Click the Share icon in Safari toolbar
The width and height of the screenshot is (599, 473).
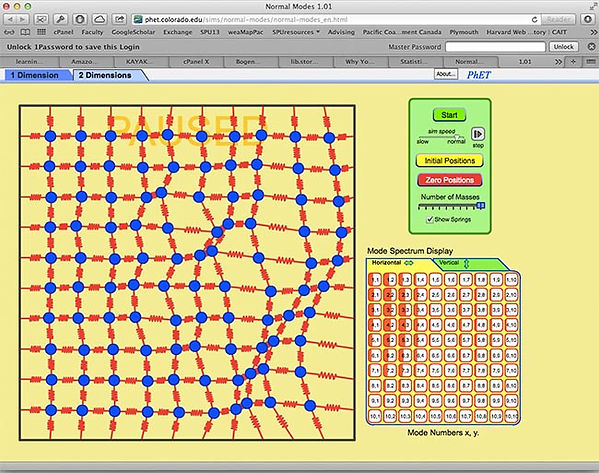(x=119, y=19)
